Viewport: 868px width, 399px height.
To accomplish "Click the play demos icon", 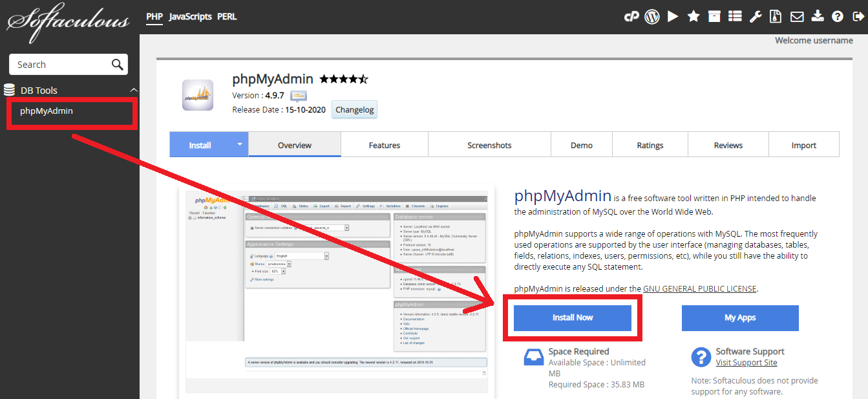I will pyautogui.click(x=673, y=16).
